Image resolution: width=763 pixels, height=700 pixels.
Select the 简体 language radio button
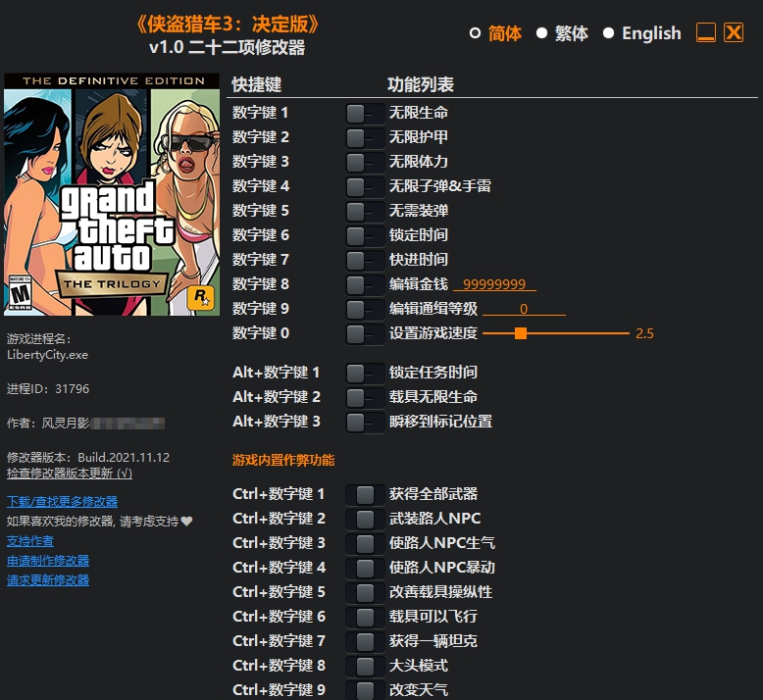click(x=476, y=33)
